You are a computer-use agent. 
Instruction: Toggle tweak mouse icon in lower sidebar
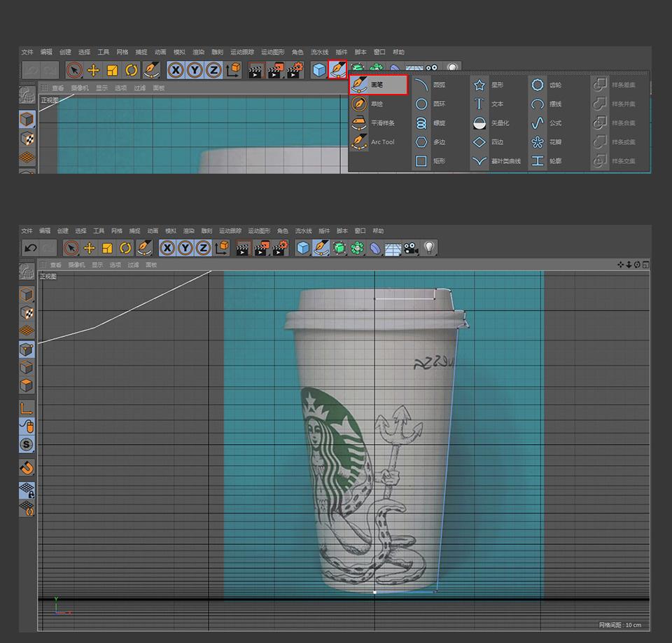pos(27,427)
